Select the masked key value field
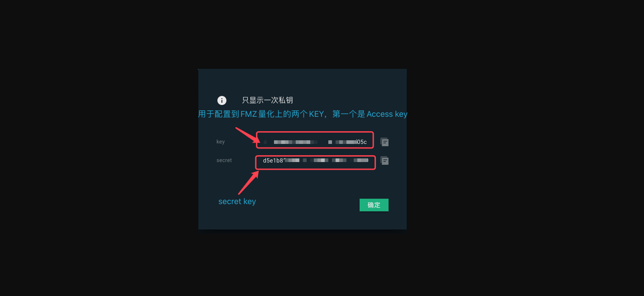 315,140
